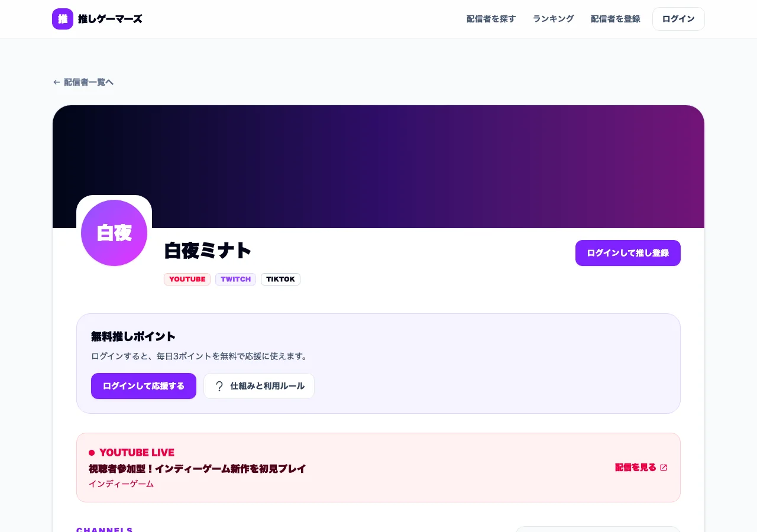
Task: Click the 無料推しポイント heading
Action: tap(133, 336)
